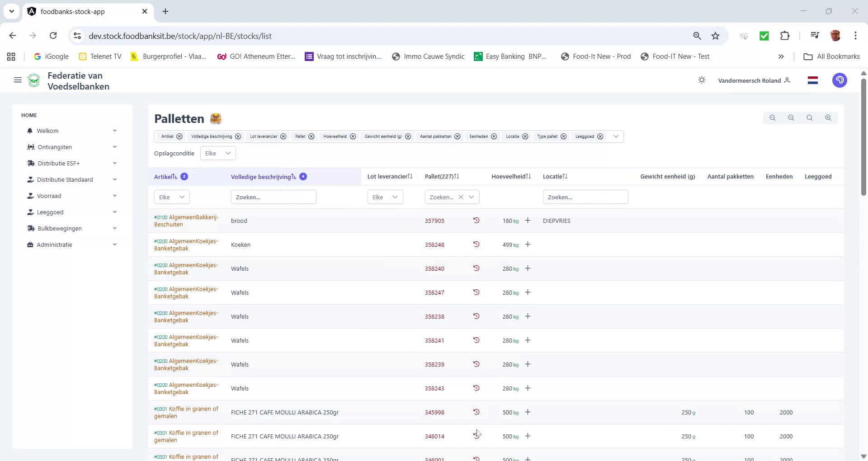This screenshot has height=461, width=868.
Task: Click the history icon for pallet 357905
Action: pos(476,221)
